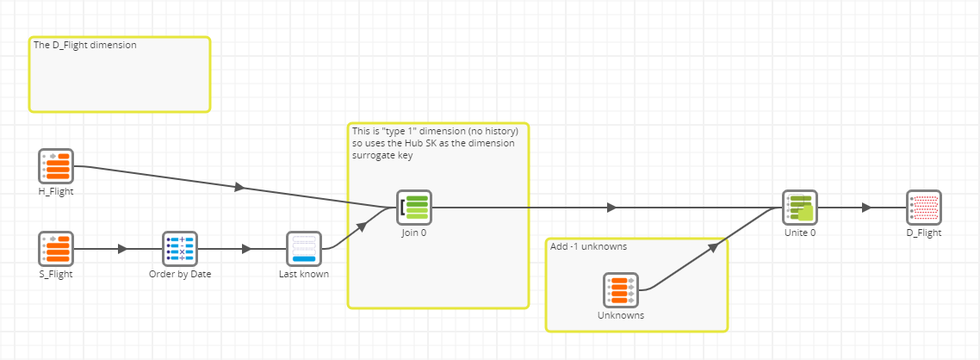The height and width of the screenshot is (360, 980).
Task: Click the Order by Date calculator component
Action: (180, 249)
